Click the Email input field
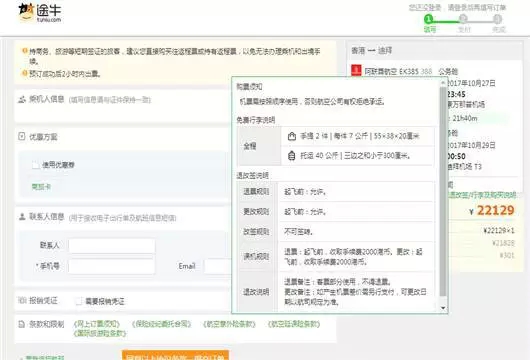The width and height of the screenshot is (530, 360). tap(218, 266)
